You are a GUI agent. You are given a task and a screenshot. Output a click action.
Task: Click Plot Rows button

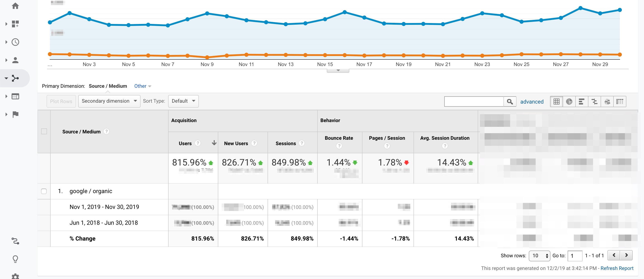pyautogui.click(x=61, y=101)
